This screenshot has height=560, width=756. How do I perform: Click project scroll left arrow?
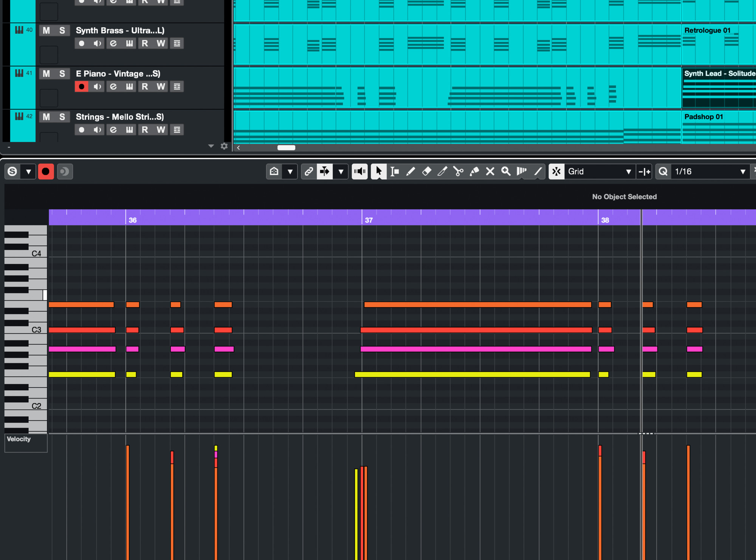[x=239, y=148]
